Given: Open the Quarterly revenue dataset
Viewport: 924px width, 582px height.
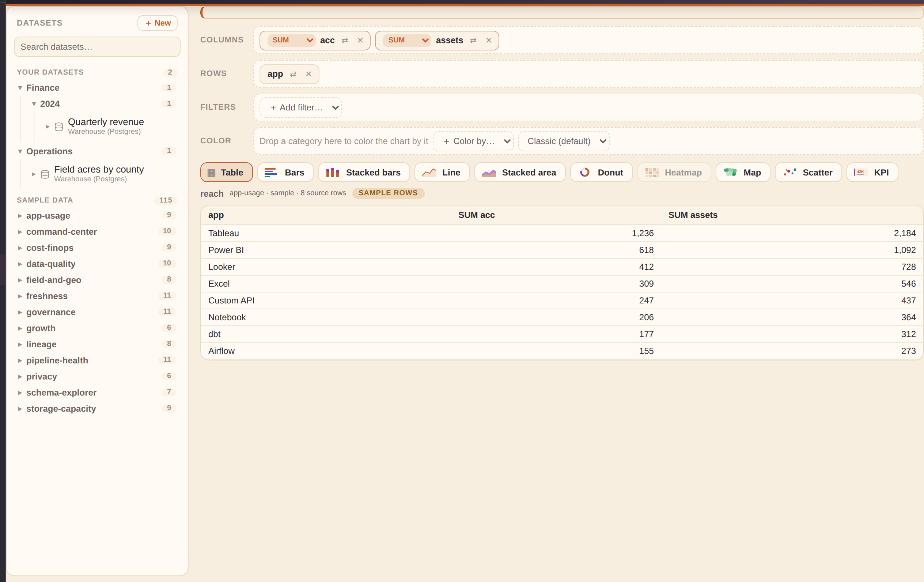Looking at the screenshot, I should tap(106, 126).
